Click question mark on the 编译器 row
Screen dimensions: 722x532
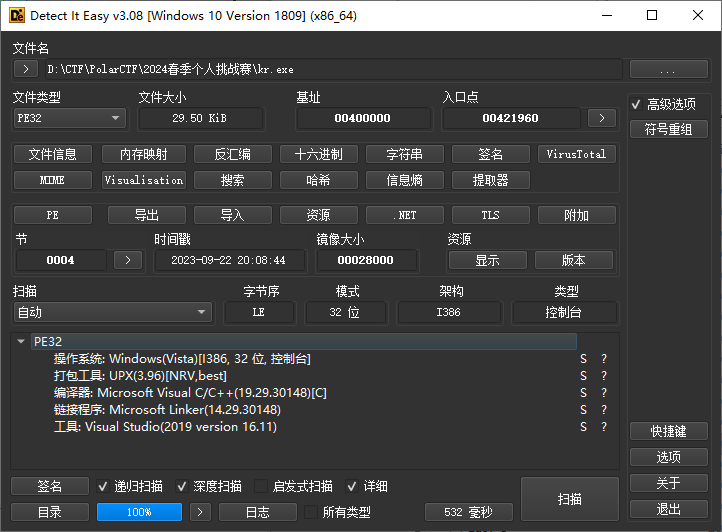(x=604, y=393)
